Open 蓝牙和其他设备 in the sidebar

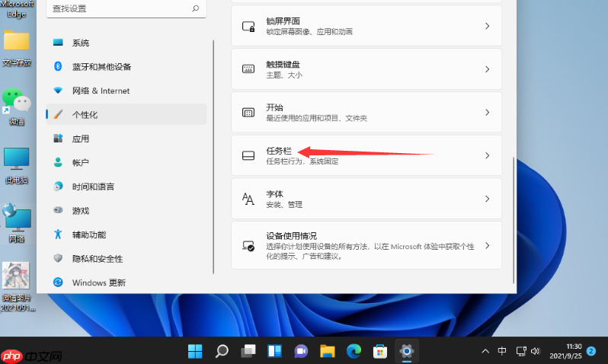[x=126, y=67]
